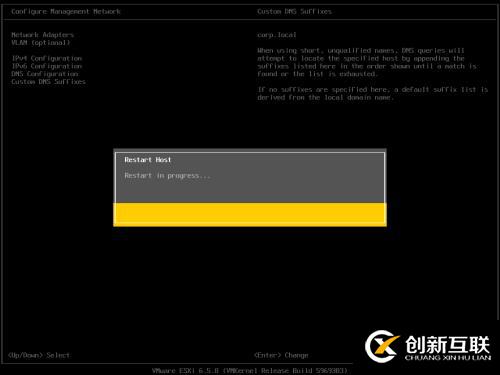Image resolution: width=500 pixels, height=375 pixels.
Task: Open DNS Configuration entry
Action: pos(45,74)
